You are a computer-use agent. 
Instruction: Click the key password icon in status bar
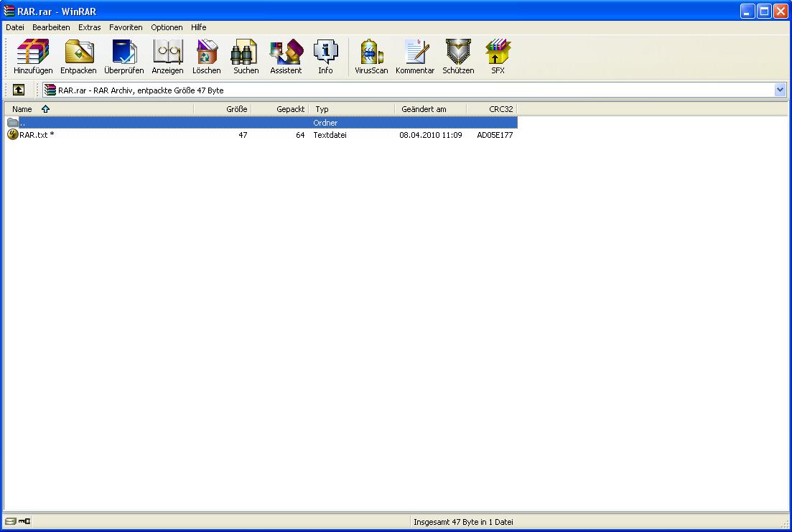tap(25, 522)
